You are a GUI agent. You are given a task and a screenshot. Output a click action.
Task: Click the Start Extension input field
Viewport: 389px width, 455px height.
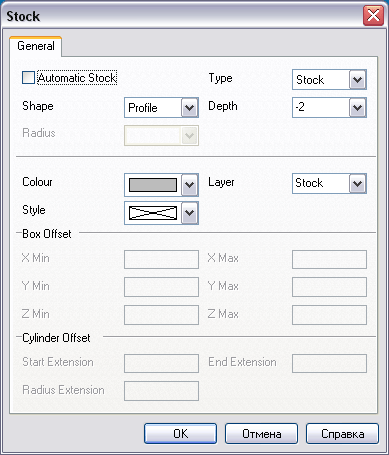coord(161,363)
